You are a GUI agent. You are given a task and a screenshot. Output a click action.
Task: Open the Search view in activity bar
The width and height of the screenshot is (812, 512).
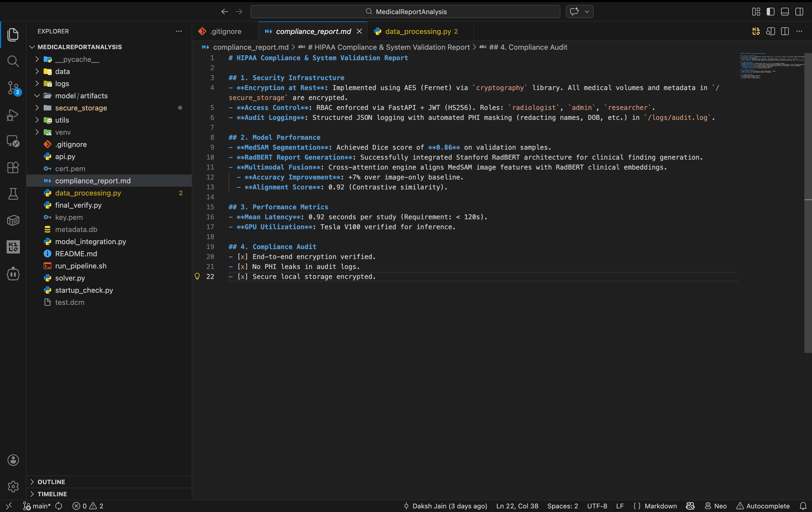click(13, 61)
